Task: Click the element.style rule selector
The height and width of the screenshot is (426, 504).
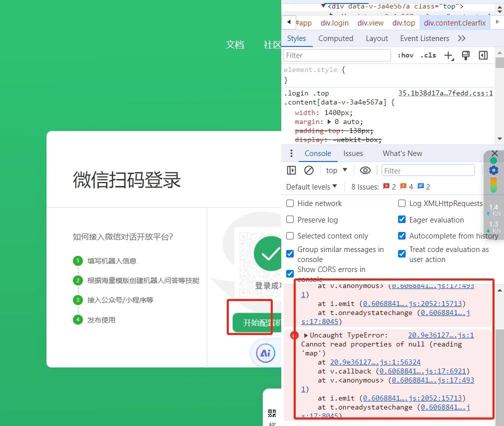Action: [310, 69]
